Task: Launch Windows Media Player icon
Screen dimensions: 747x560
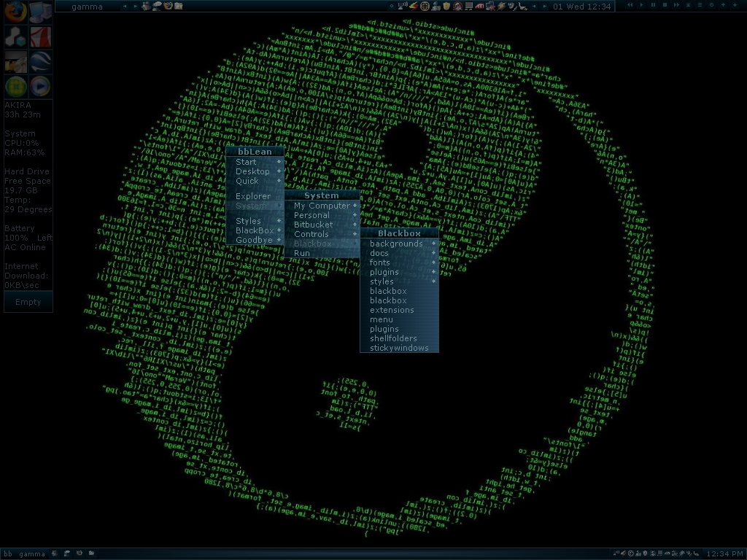Action: coord(40,86)
